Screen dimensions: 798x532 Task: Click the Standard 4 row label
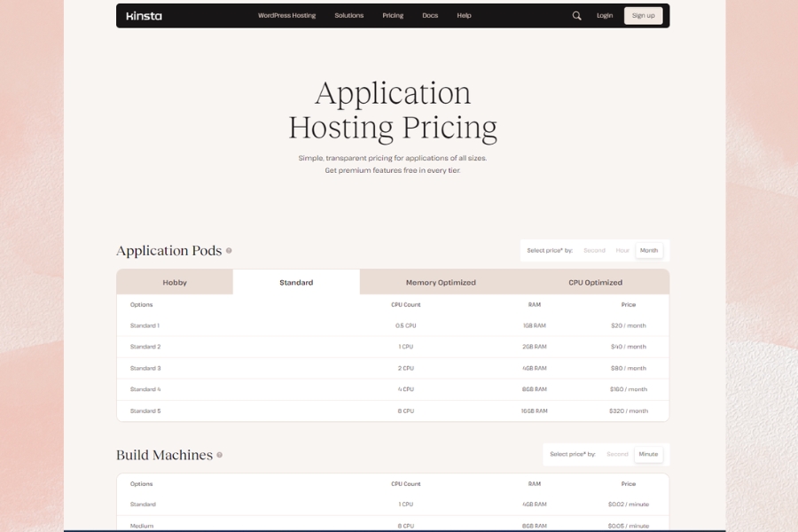[x=145, y=389]
